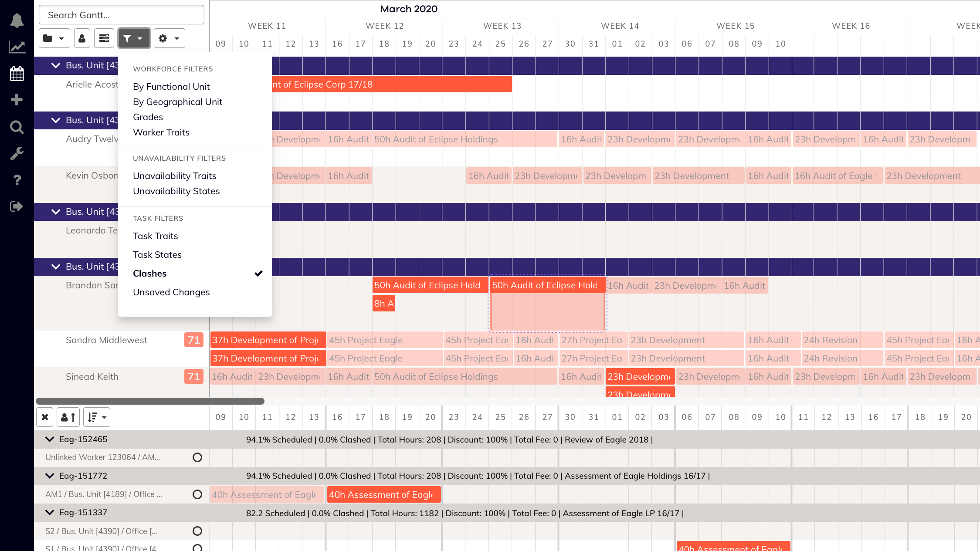Click the logout arrow icon in sidebar
The image size is (980, 551).
pyautogui.click(x=17, y=206)
